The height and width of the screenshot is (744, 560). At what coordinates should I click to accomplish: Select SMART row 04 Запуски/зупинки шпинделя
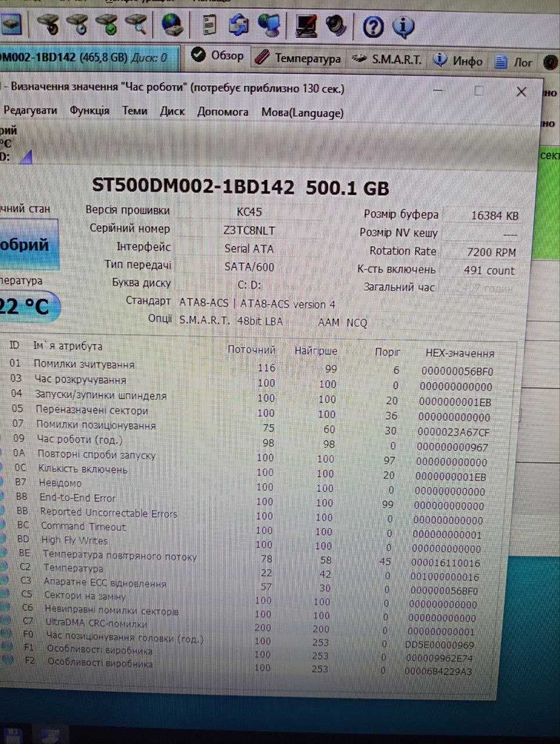[251, 398]
